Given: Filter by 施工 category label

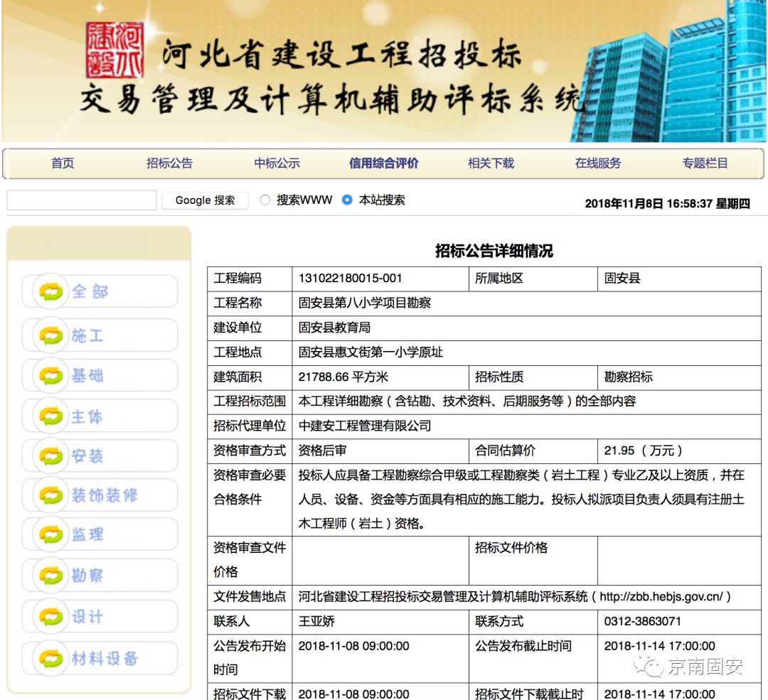Looking at the screenshot, I should coord(87,335).
